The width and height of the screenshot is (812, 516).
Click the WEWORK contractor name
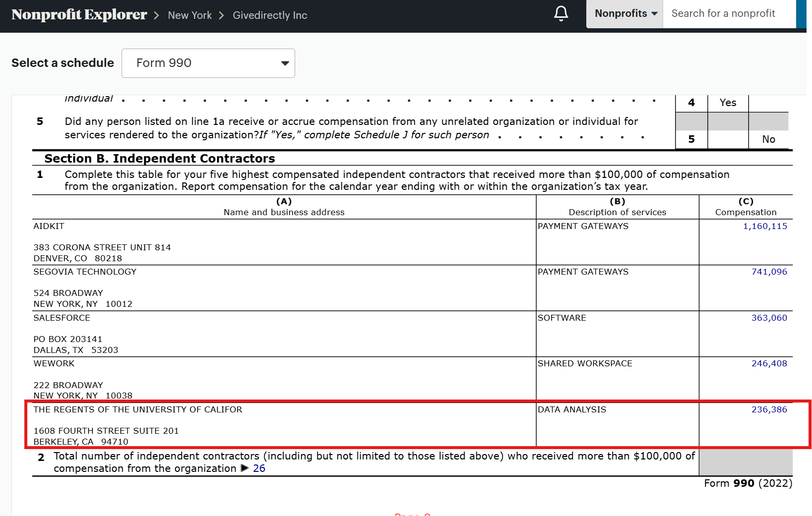(x=54, y=363)
